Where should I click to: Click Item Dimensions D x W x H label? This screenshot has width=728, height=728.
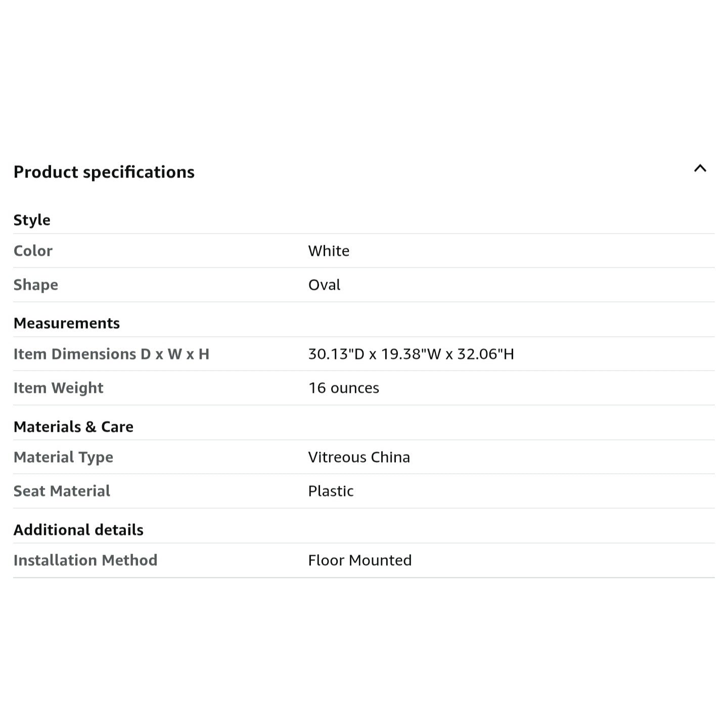[111, 354]
